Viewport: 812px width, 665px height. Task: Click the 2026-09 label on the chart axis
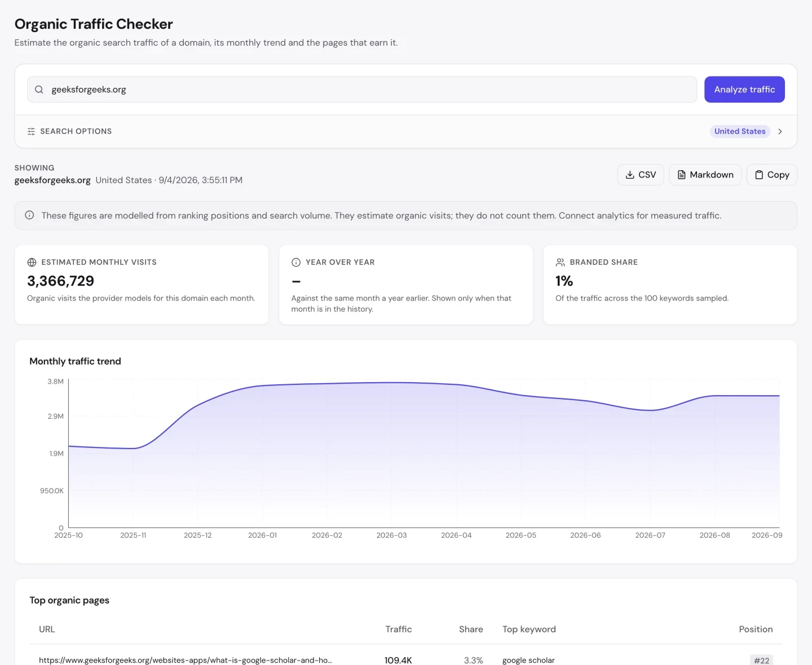767,535
